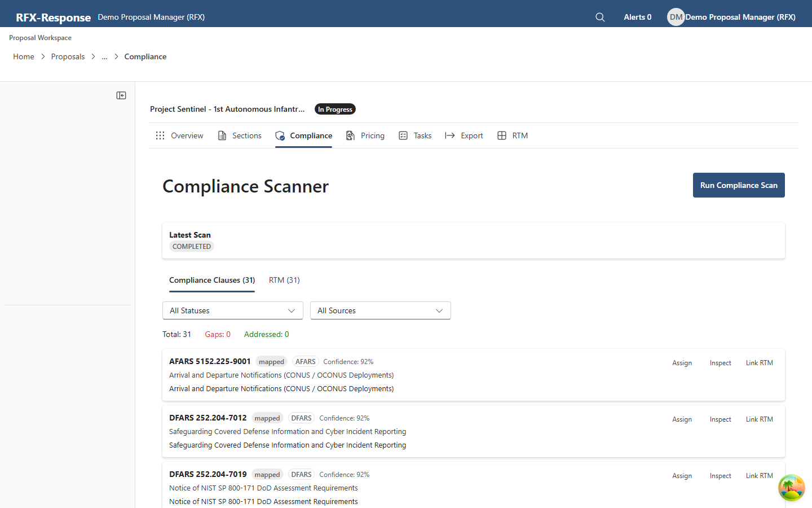
Task: Inspect the DFARS 252.204-7012 clause
Action: click(721, 419)
